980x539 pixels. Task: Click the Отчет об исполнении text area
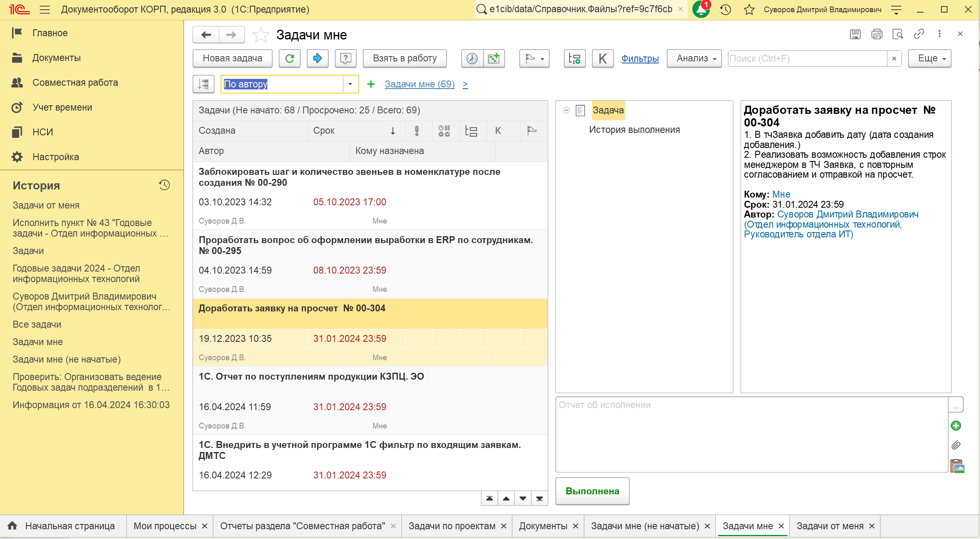click(x=752, y=434)
